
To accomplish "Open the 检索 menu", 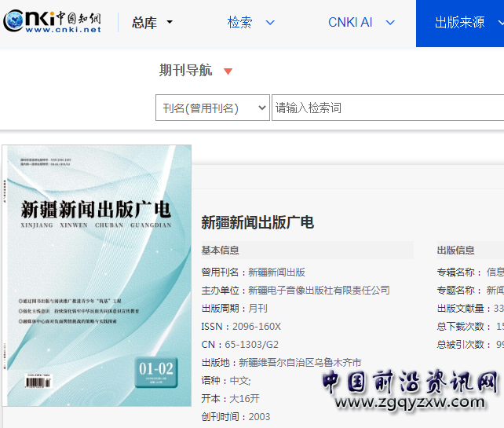I will pyautogui.click(x=240, y=23).
